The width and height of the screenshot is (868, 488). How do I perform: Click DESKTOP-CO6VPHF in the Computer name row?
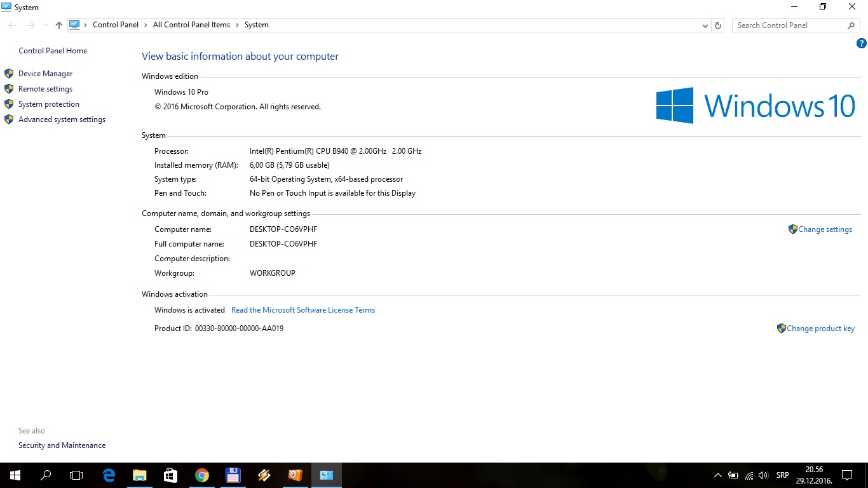[283, 229]
